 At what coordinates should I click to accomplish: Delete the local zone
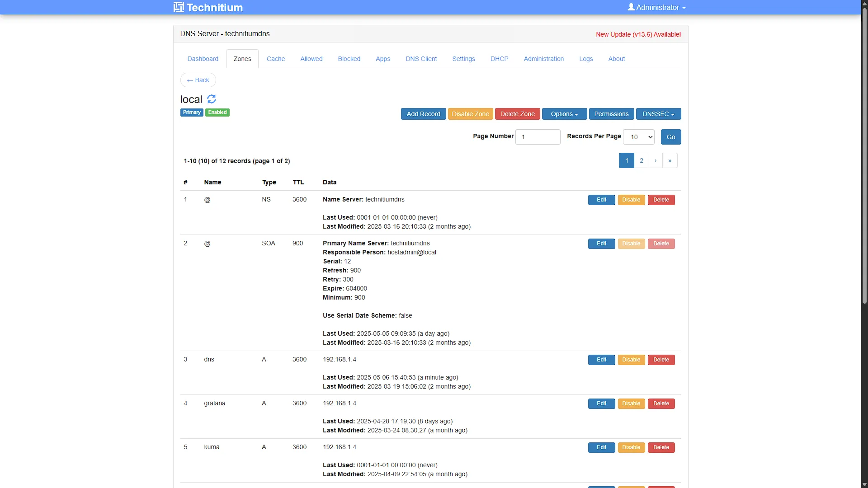pos(518,114)
